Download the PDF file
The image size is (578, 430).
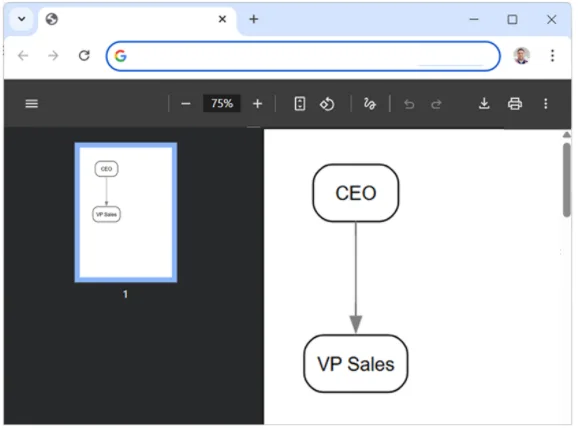(484, 104)
